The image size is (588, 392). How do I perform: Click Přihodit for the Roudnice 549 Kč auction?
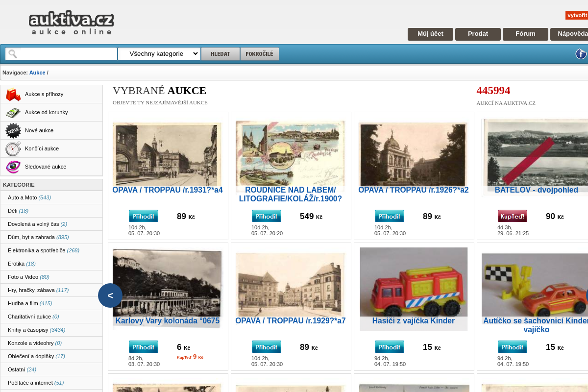coord(267,216)
